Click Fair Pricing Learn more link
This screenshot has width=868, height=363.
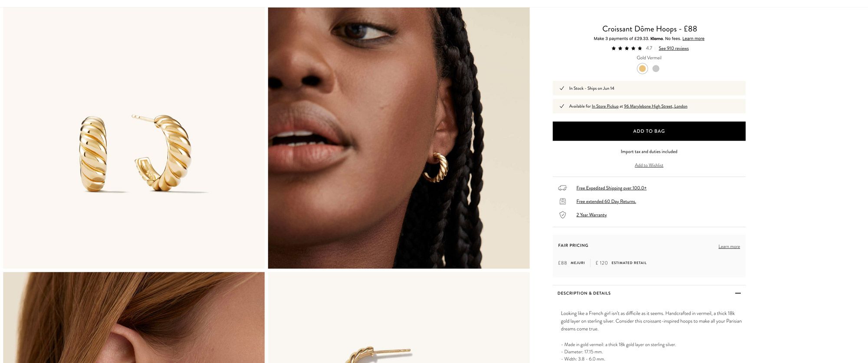point(729,246)
